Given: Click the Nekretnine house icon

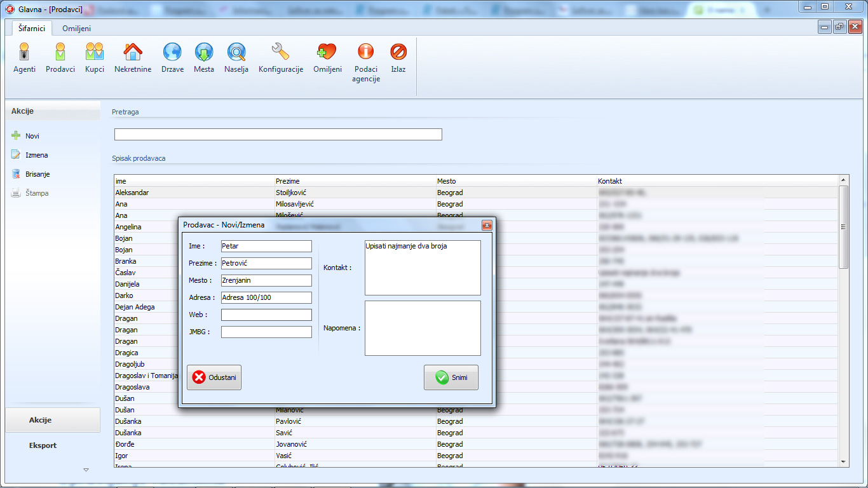Looking at the screenshot, I should [133, 52].
